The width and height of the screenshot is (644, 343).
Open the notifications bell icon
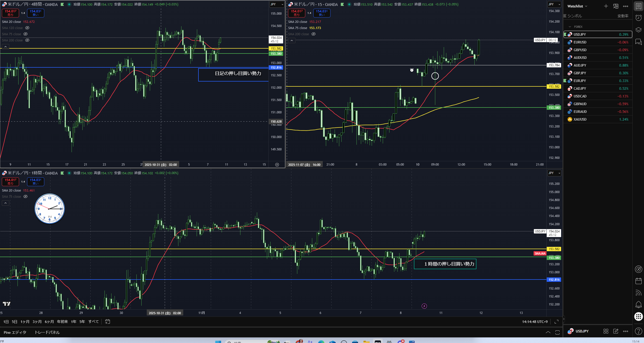click(x=638, y=305)
